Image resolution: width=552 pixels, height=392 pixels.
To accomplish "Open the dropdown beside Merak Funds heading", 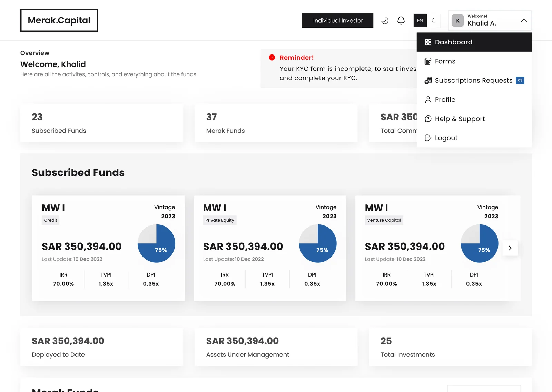I will tap(484, 389).
